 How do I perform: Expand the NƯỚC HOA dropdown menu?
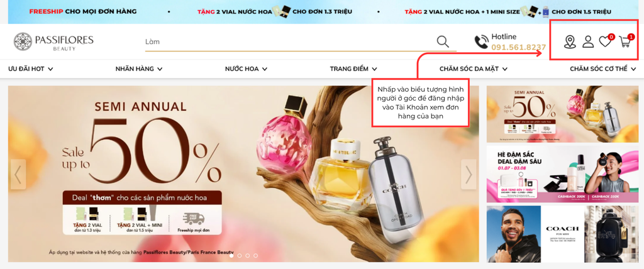pos(246,69)
